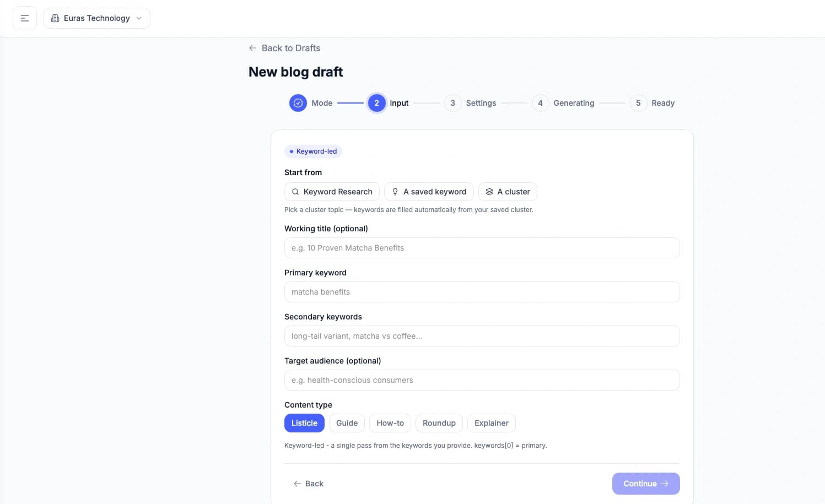Click the Continue button
The height and width of the screenshot is (504, 825).
[646, 484]
